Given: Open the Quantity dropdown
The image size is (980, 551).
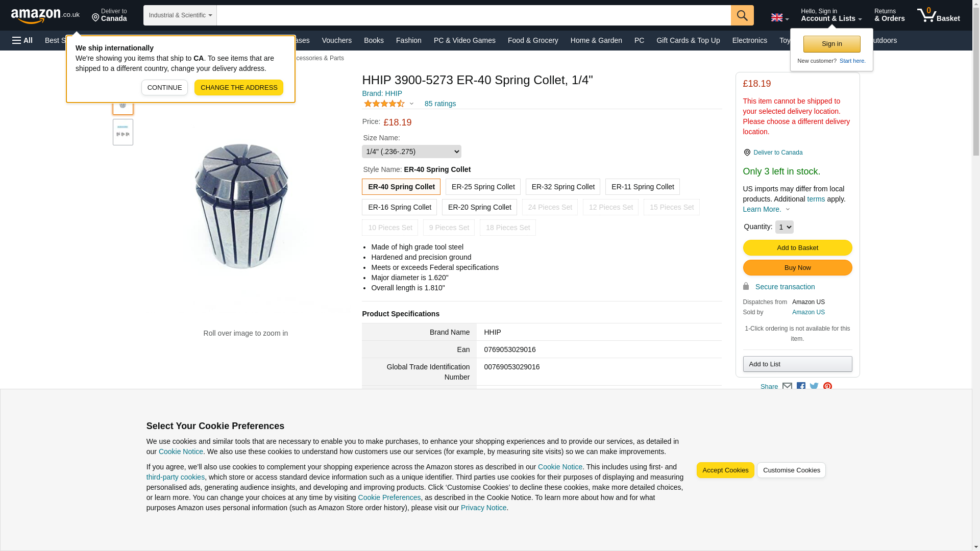Looking at the screenshot, I should pyautogui.click(x=784, y=227).
